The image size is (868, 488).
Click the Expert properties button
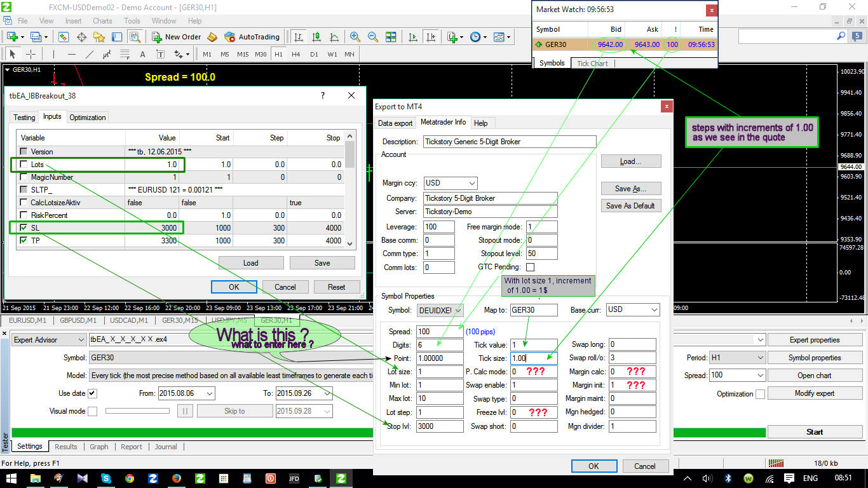click(x=815, y=340)
